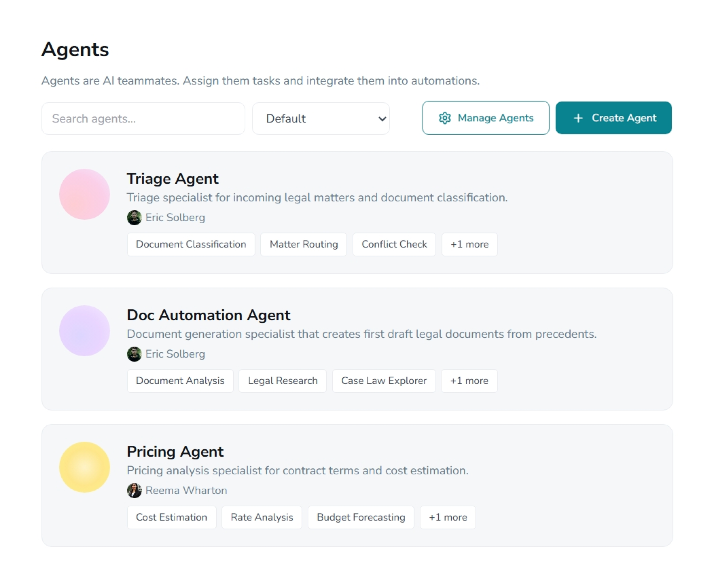Screen dimensions: 714x588
Task: Expand '+1 more' on the Pricing Agent card
Action: coord(448,517)
